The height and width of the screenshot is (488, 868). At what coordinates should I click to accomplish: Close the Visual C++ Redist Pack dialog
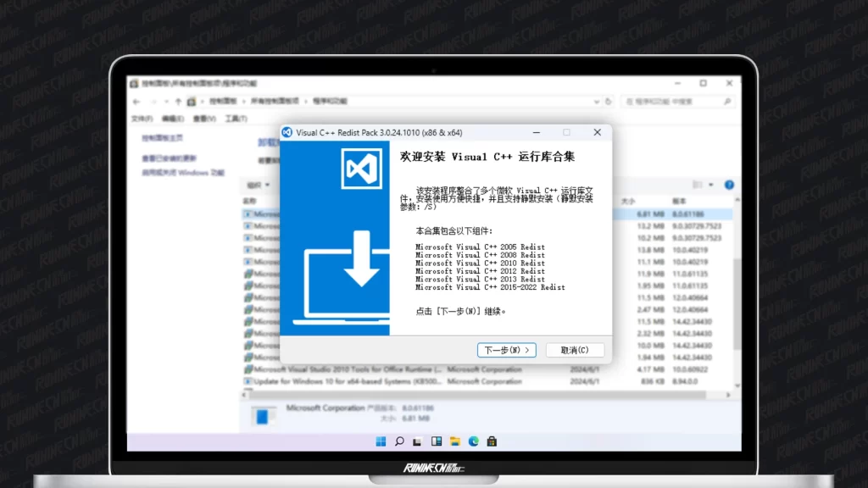pyautogui.click(x=597, y=132)
